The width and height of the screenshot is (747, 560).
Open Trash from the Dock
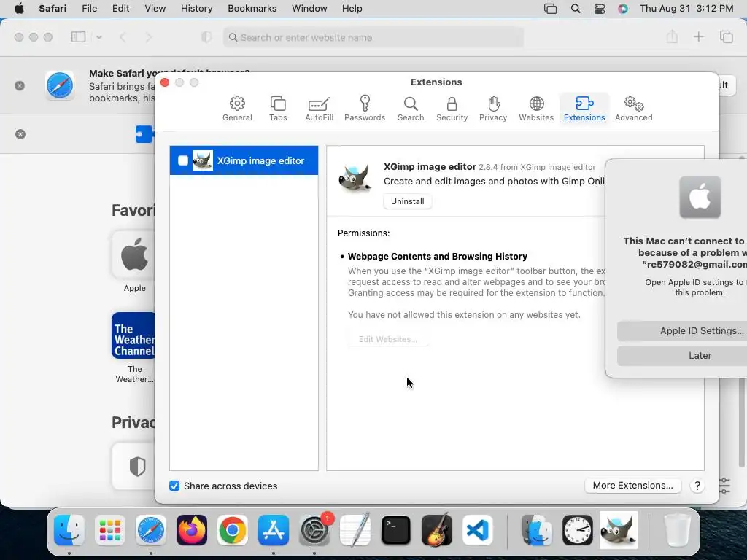coord(677,530)
